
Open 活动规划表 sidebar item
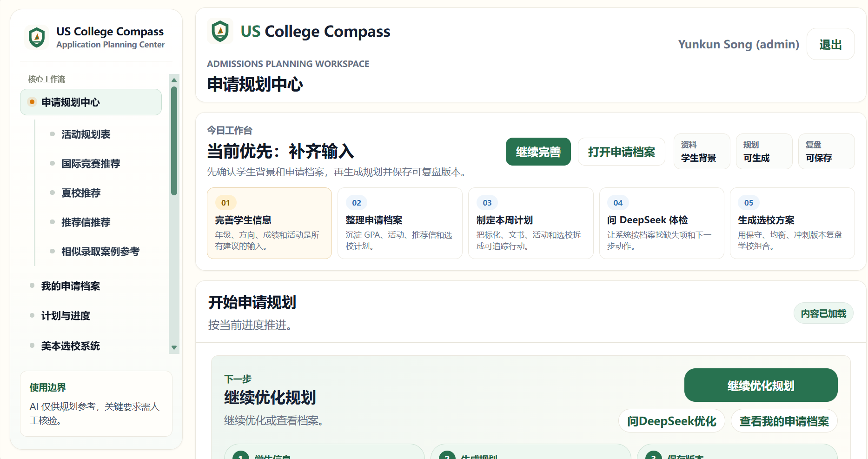tap(86, 134)
